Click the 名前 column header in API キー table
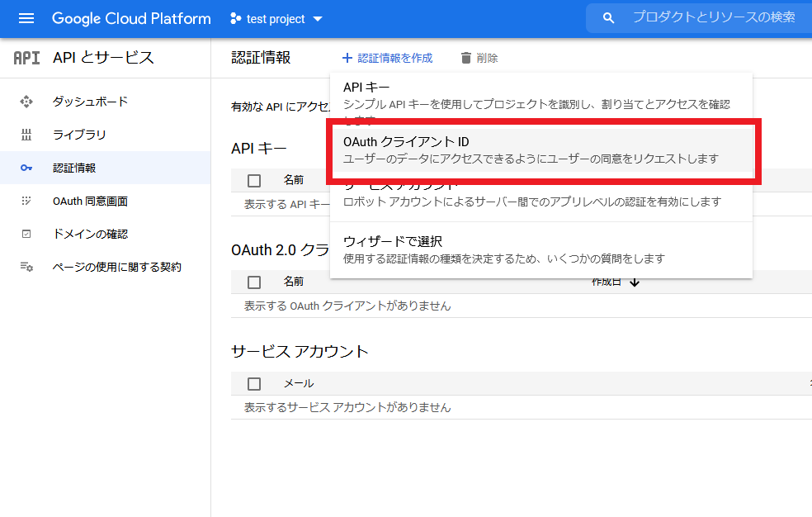 pyautogui.click(x=294, y=180)
